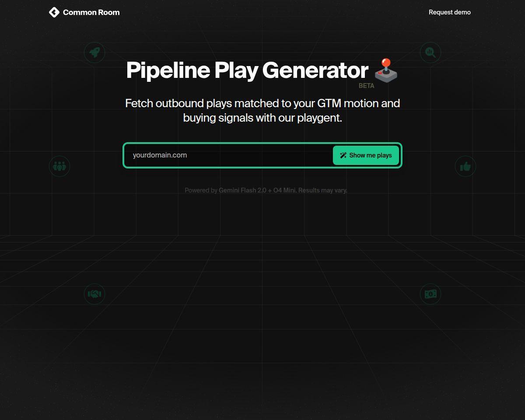This screenshot has width=525, height=420.
Task: Click the dollar bill circle icon
Action: (430, 294)
